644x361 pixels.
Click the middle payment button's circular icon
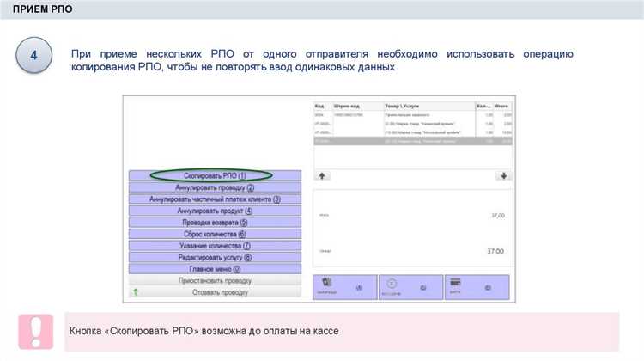[392, 284]
